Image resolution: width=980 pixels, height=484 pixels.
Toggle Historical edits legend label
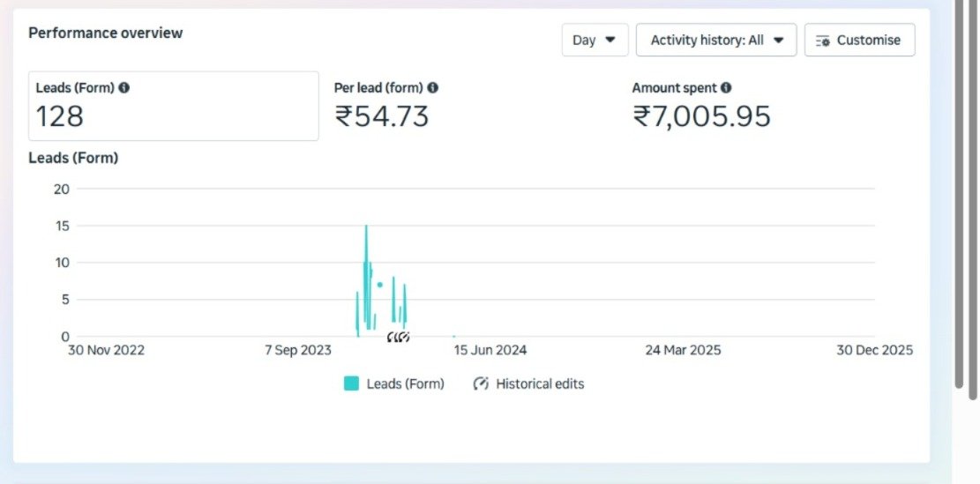[540, 383]
